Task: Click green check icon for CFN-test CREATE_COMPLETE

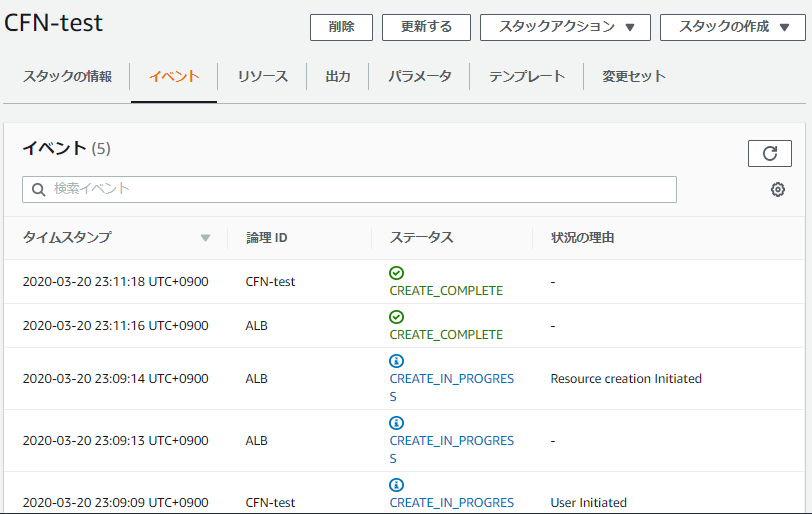Action: (x=397, y=273)
